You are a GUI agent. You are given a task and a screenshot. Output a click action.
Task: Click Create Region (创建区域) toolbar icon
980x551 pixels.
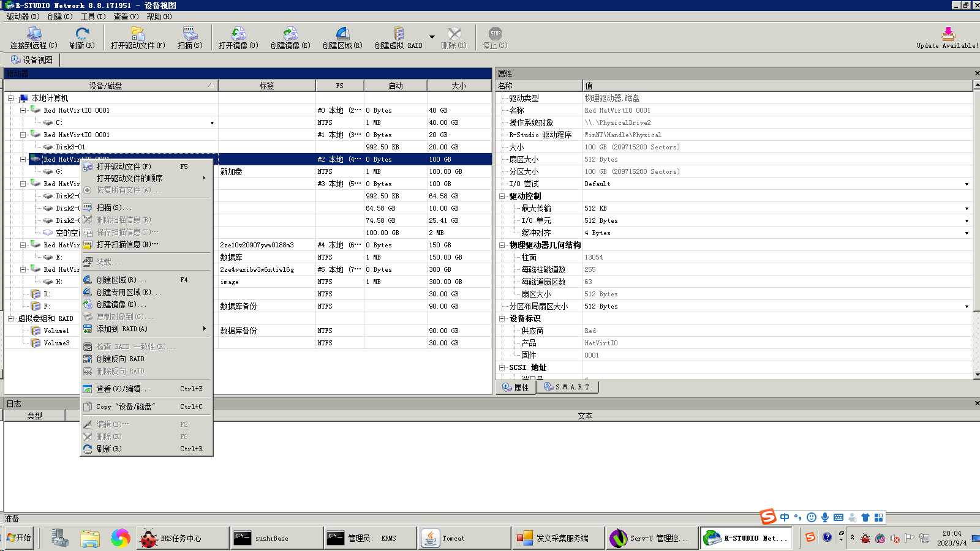click(342, 38)
